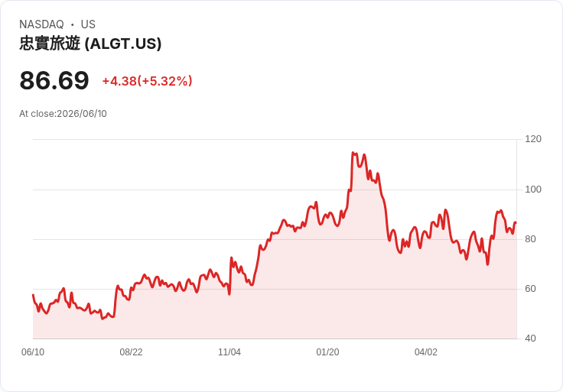Click the rightmost end of the price line
563x392 pixels.
[x=516, y=222]
